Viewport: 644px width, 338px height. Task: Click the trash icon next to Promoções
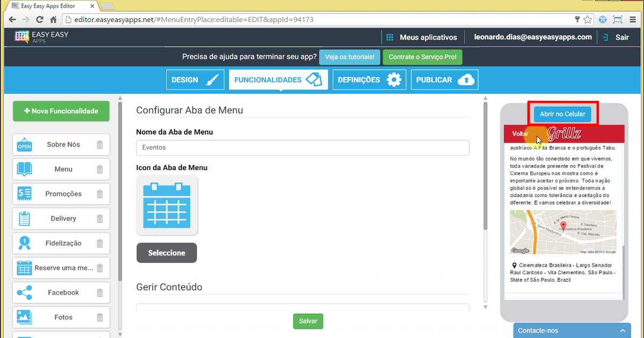(x=100, y=194)
